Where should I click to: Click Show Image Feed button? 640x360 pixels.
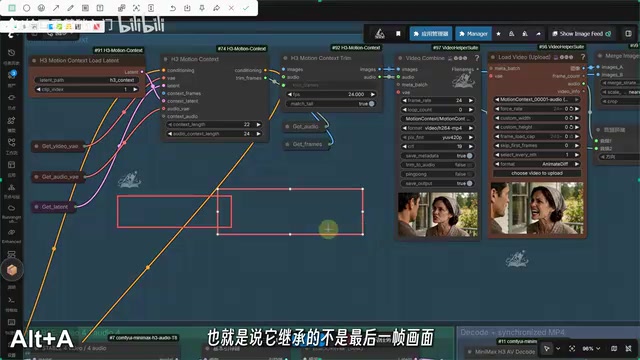click(x=582, y=34)
